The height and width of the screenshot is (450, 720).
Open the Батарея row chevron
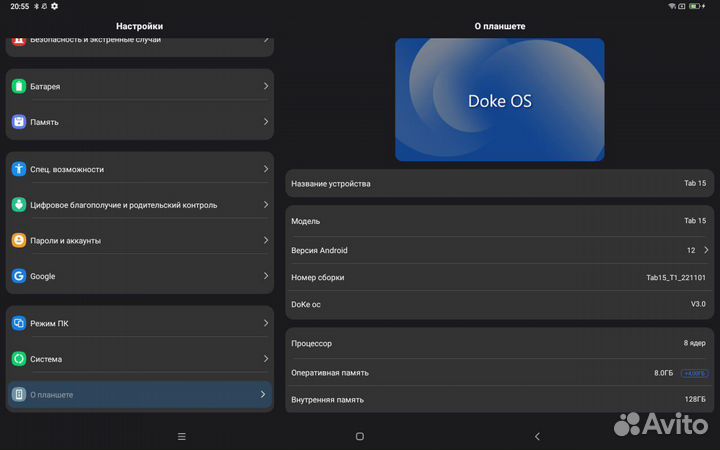point(265,87)
